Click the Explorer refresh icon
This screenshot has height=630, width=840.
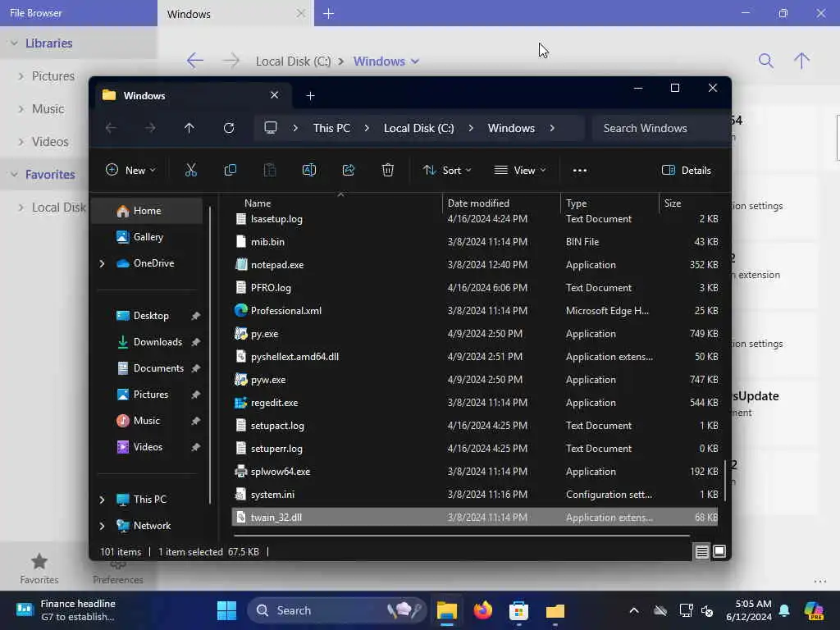[229, 128]
